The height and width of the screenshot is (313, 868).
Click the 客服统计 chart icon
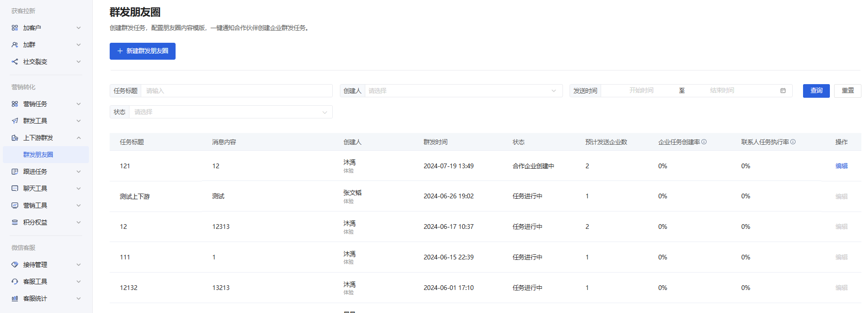tap(15, 298)
